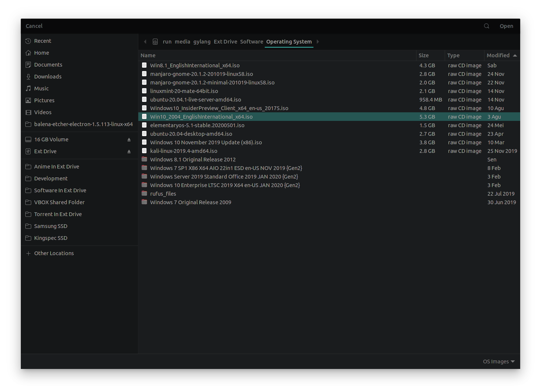The height and width of the screenshot is (392, 541).
Task: Click the plus icon beside Other Locations
Action: click(28, 253)
